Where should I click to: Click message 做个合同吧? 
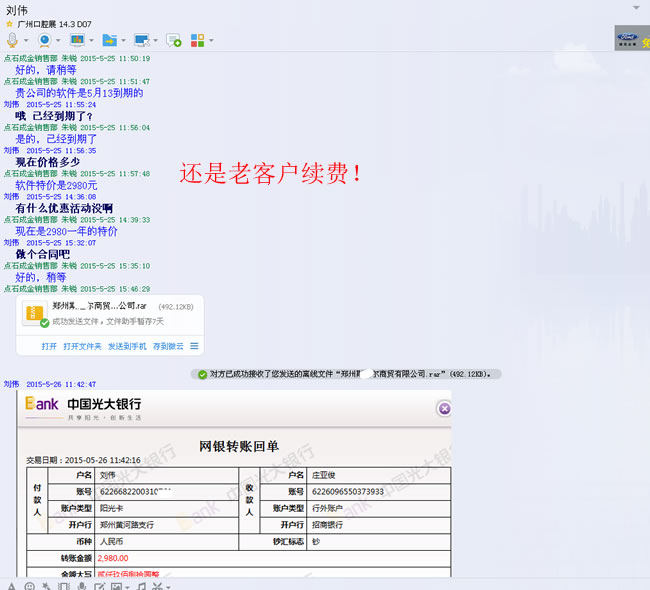point(43,254)
